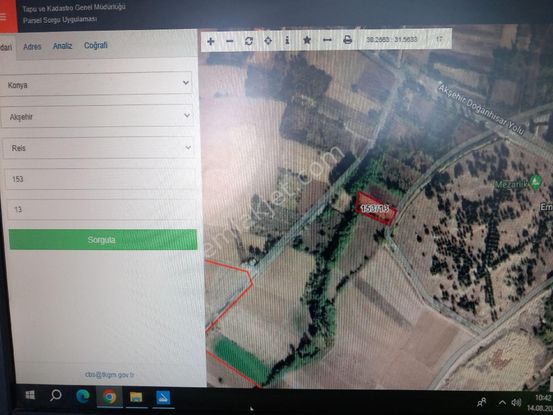Focus the ada field containing 153

pos(101,179)
